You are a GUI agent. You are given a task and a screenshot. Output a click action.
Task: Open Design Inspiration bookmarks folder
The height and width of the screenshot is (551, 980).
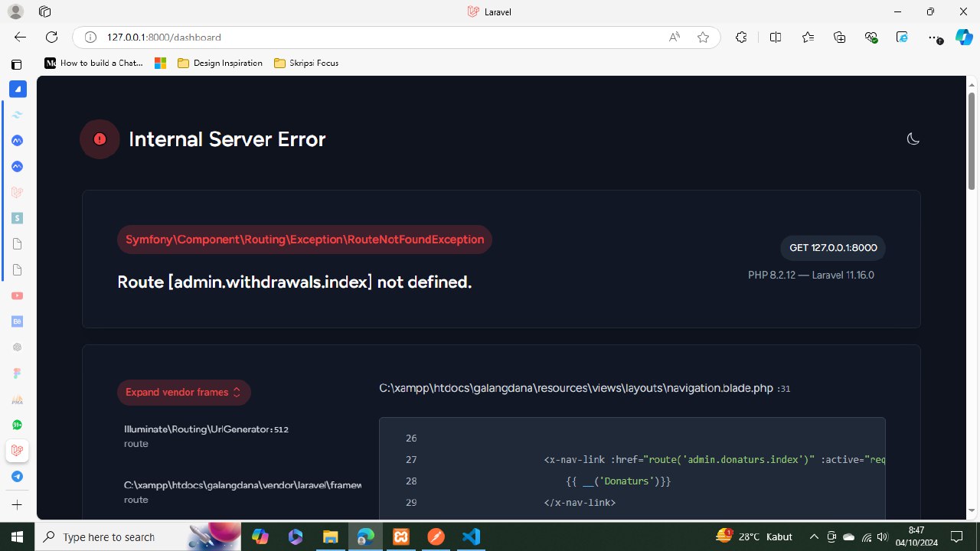(x=220, y=63)
